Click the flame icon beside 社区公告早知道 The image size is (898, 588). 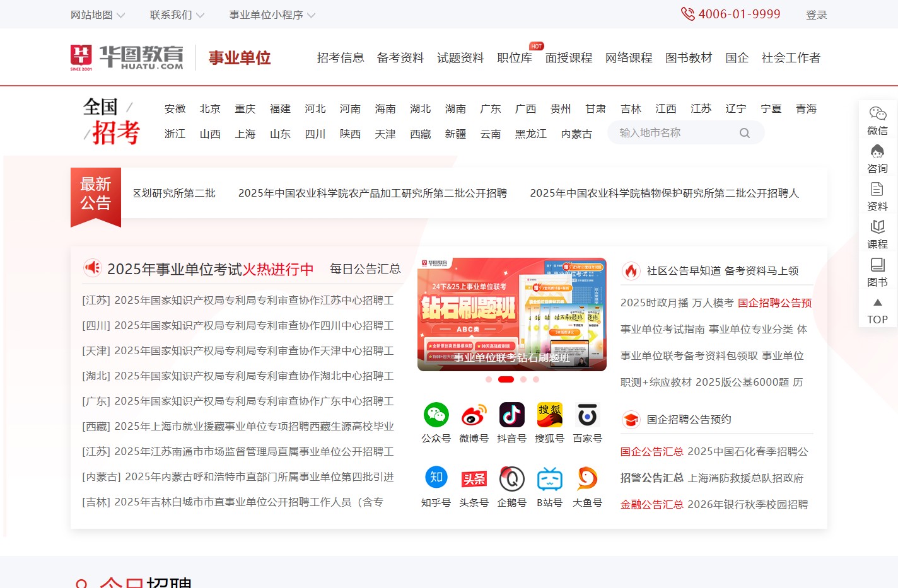click(631, 270)
